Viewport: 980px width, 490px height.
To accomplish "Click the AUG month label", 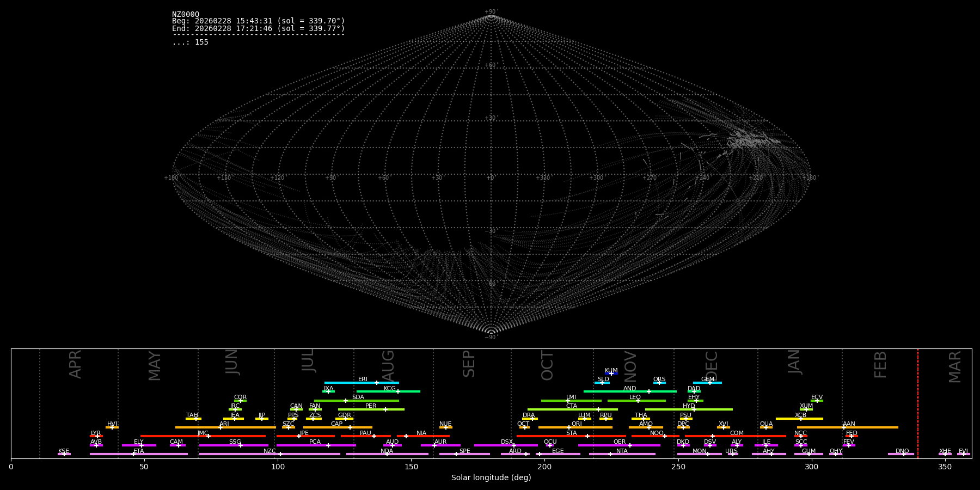I will click(x=388, y=364).
